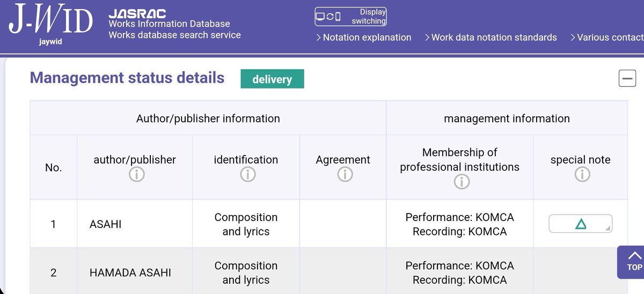The image size is (644, 294).
Task: Click the row number 1 cell
Action: tap(54, 224)
